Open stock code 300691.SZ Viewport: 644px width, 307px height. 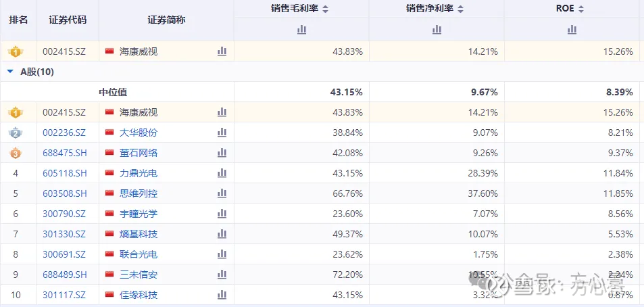click(64, 254)
